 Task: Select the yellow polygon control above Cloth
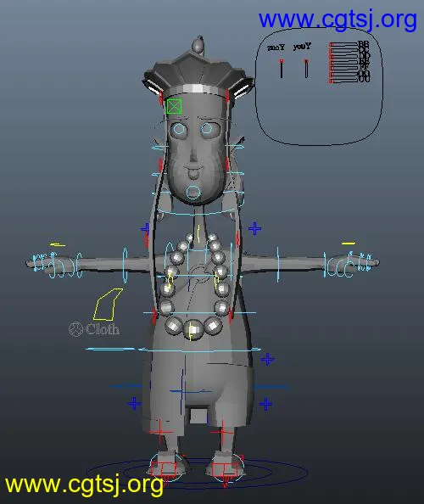click(x=108, y=305)
